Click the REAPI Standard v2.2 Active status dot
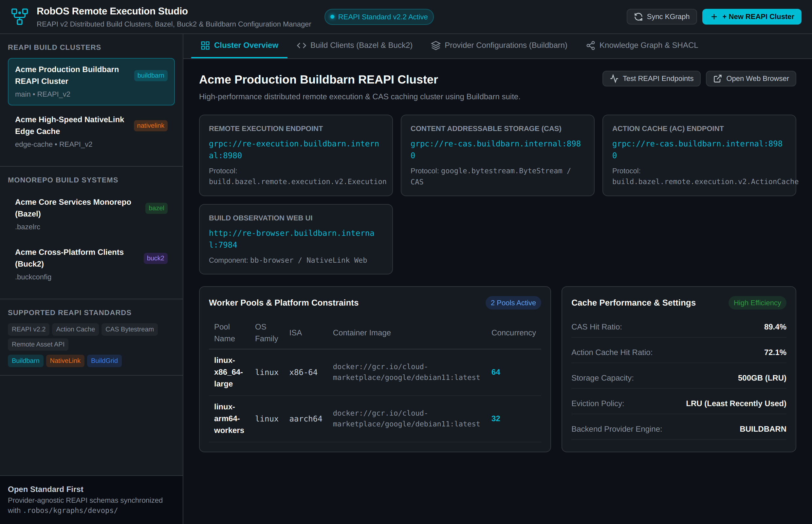 332,17
